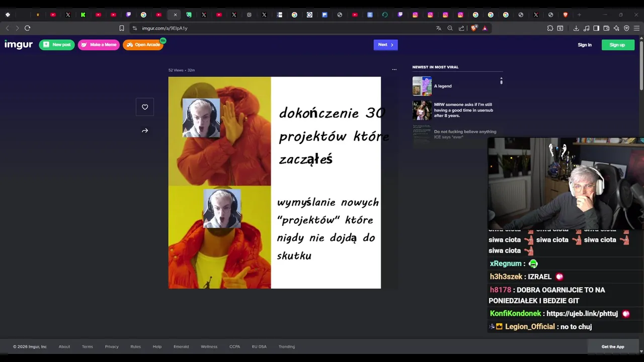The image size is (644, 362).
Task: Open the Wellness footer link
Action: pyautogui.click(x=209, y=346)
